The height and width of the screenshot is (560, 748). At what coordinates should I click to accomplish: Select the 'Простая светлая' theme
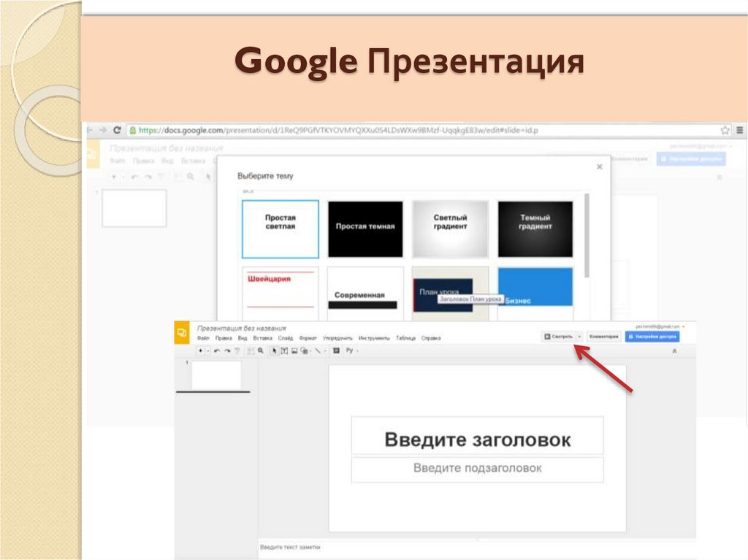pos(280,229)
